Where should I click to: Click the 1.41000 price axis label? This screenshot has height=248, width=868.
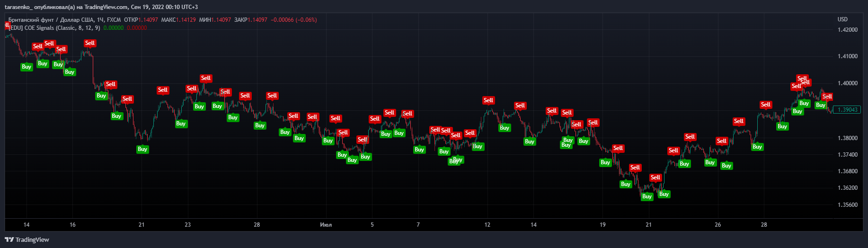tap(847, 56)
